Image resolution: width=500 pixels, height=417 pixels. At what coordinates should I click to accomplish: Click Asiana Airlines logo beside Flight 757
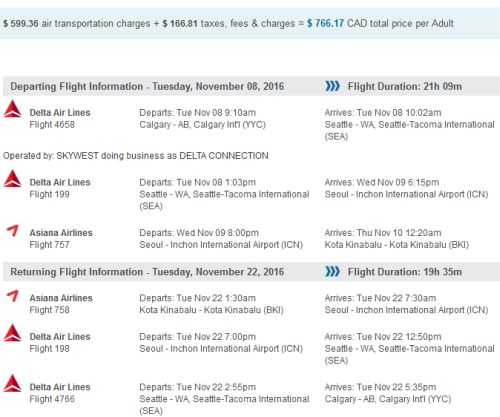(x=13, y=231)
